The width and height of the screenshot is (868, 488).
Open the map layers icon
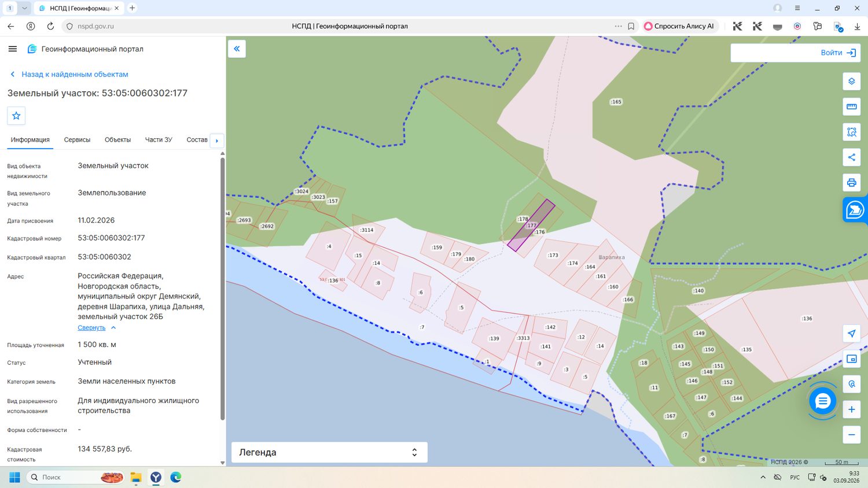click(851, 82)
